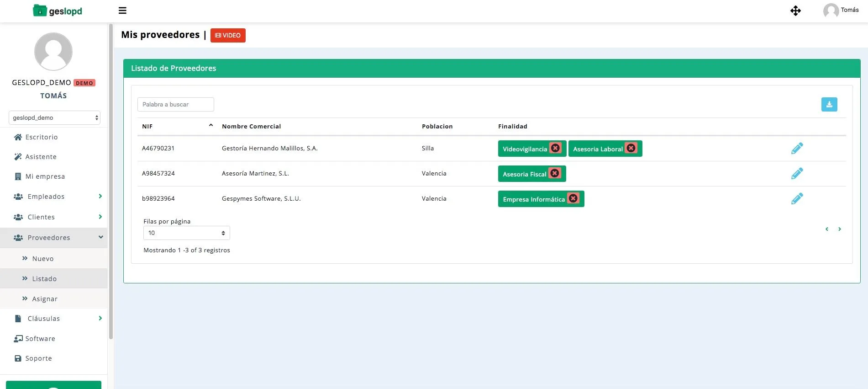This screenshot has height=389, width=868.
Task: Download the provider list with blue button
Action: tap(829, 104)
